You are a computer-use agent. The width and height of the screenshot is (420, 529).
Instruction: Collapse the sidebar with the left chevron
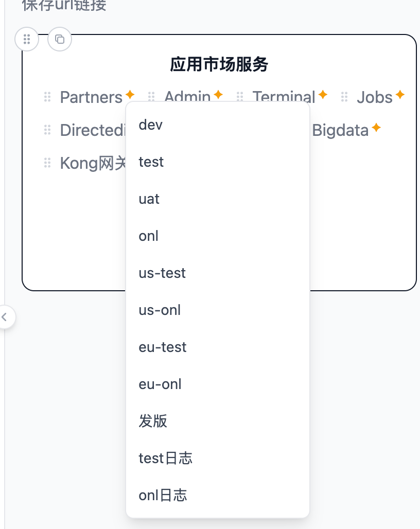point(5,317)
